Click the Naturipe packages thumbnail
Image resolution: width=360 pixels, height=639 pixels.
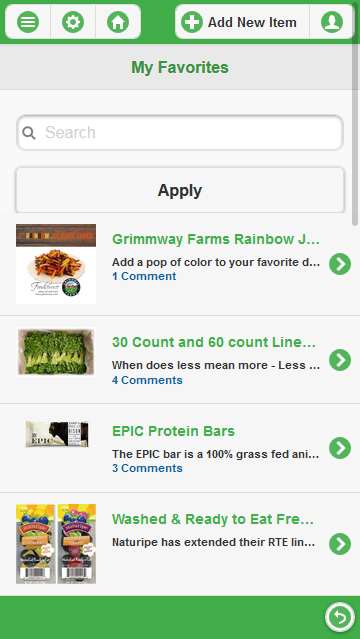point(56,544)
